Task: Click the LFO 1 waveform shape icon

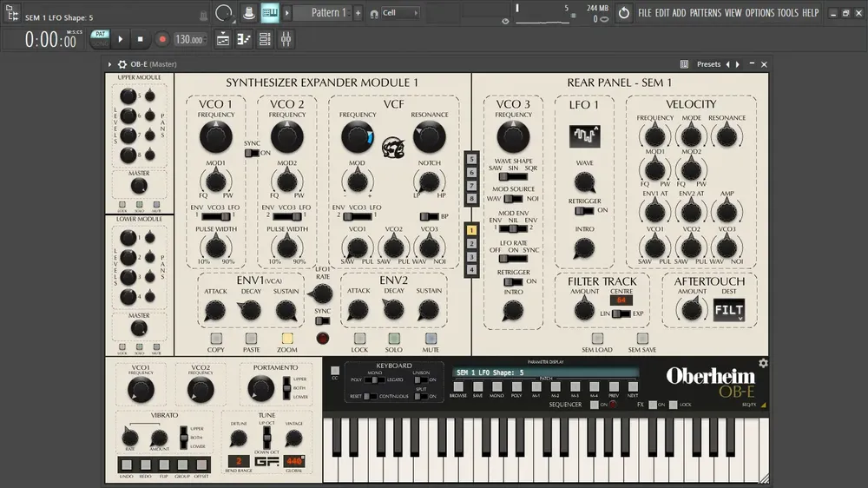Action: point(584,135)
